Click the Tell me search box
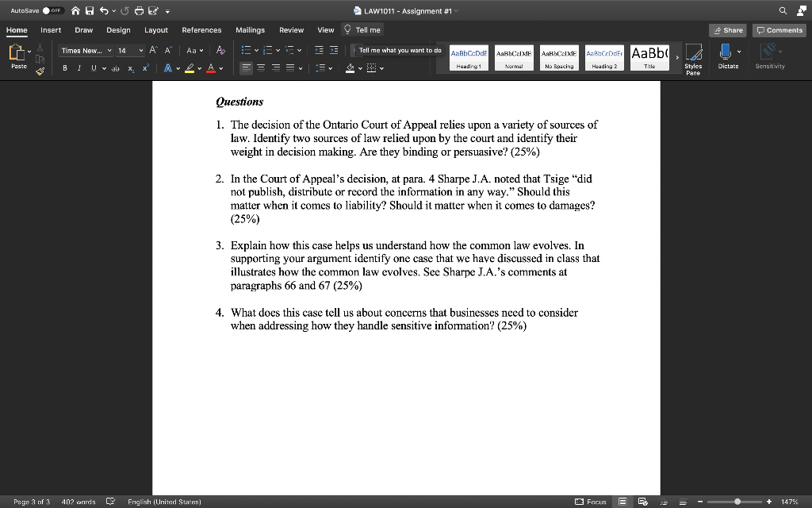 click(362, 30)
